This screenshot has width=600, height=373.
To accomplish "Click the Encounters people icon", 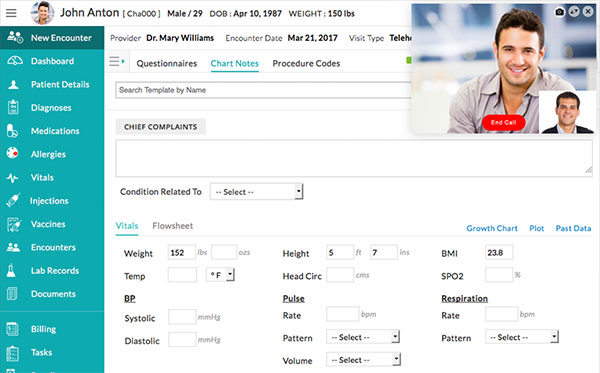I will coord(13,248).
